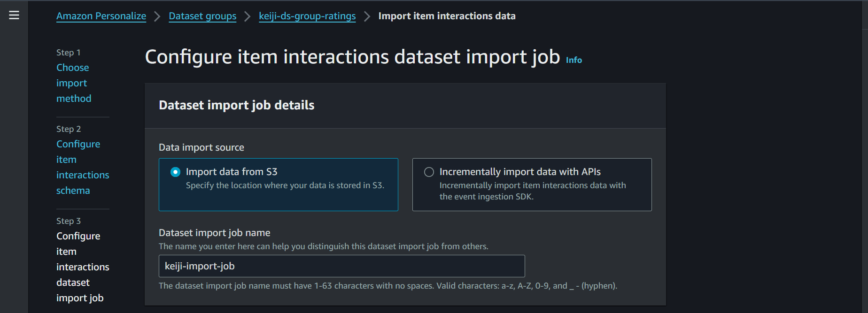Go to Amazon Personalize breadcrumb link
This screenshot has height=313, width=868.
pos(101,16)
